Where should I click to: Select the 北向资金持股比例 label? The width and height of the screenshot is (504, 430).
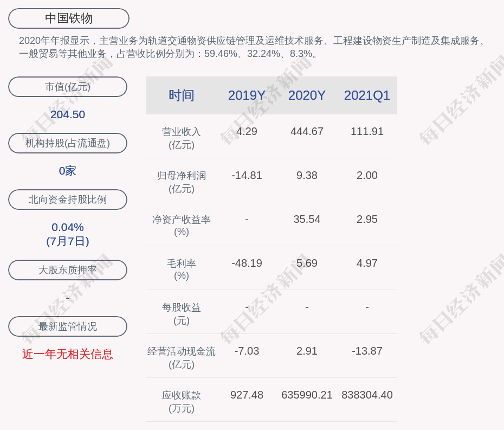pyautogui.click(x=68, y=200)
